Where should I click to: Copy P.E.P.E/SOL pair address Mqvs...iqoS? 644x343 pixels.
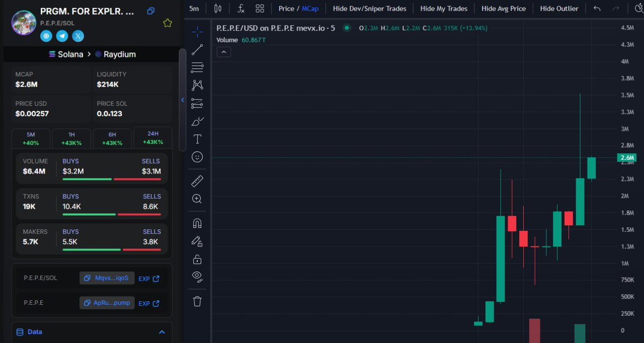[107, 278]
